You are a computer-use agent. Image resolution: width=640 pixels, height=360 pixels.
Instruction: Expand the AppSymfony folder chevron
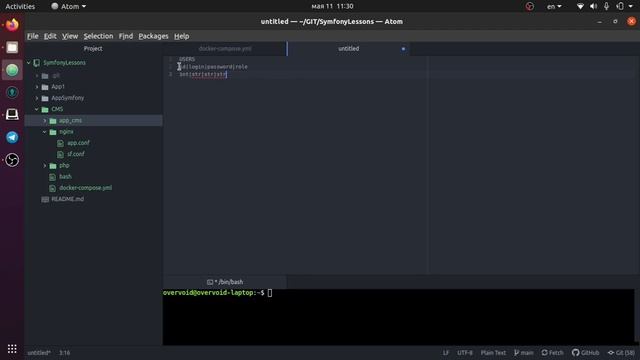pos(37,98)
